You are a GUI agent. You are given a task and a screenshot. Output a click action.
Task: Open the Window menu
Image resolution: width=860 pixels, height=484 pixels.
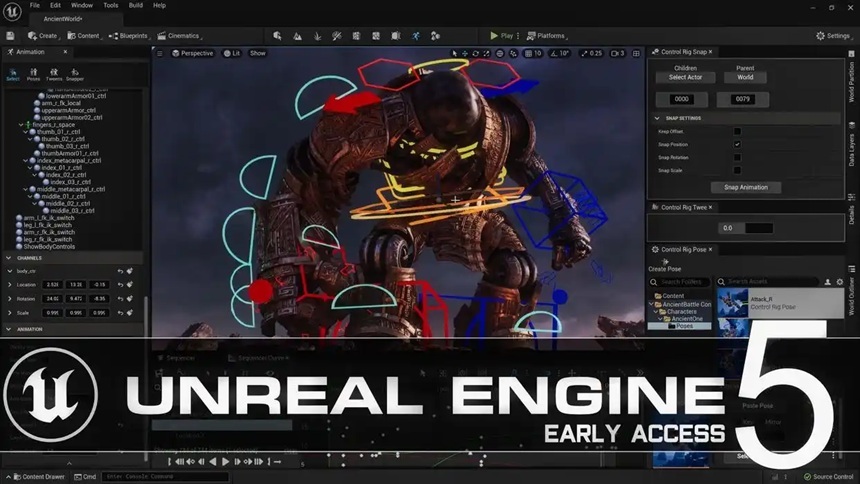pos(82,5)
